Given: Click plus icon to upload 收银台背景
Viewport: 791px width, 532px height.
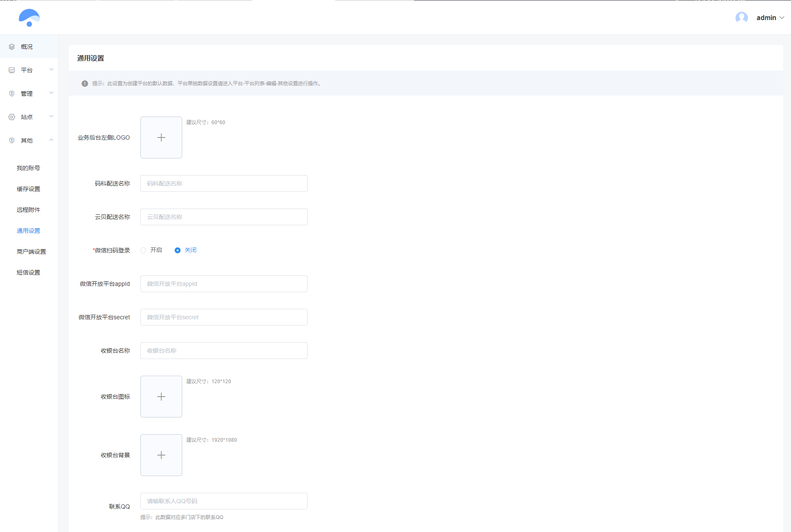Looking at the screenshot, I should point(161,455).
